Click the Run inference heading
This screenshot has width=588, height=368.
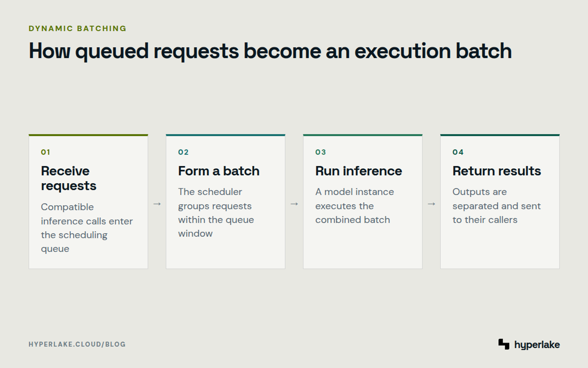(359, 171)
